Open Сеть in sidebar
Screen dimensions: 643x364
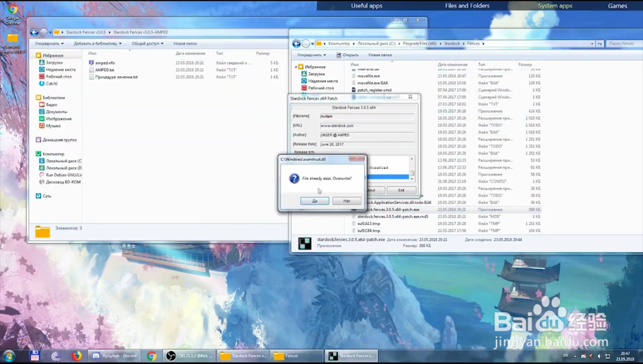[46, 196]
